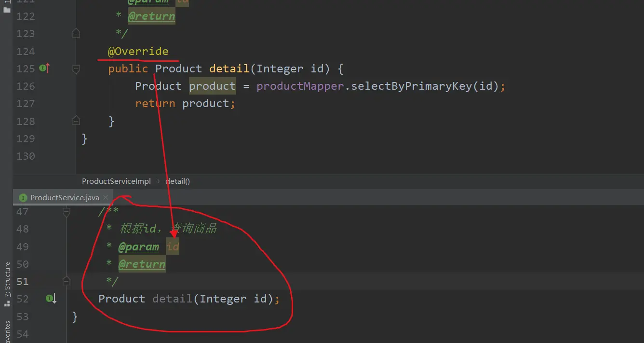The height and width of the screenshot is (343, 644).
Task: Collapse the detail method at line 125
Action: (x=76, y=69)
